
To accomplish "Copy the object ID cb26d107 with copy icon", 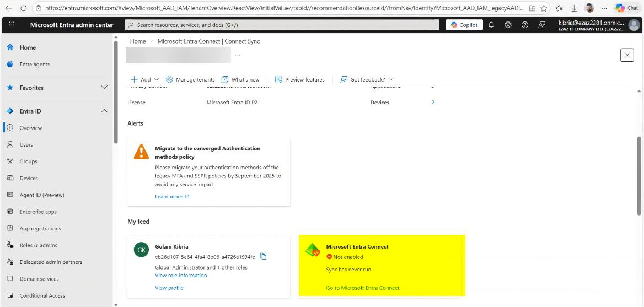I will (263, 257).
